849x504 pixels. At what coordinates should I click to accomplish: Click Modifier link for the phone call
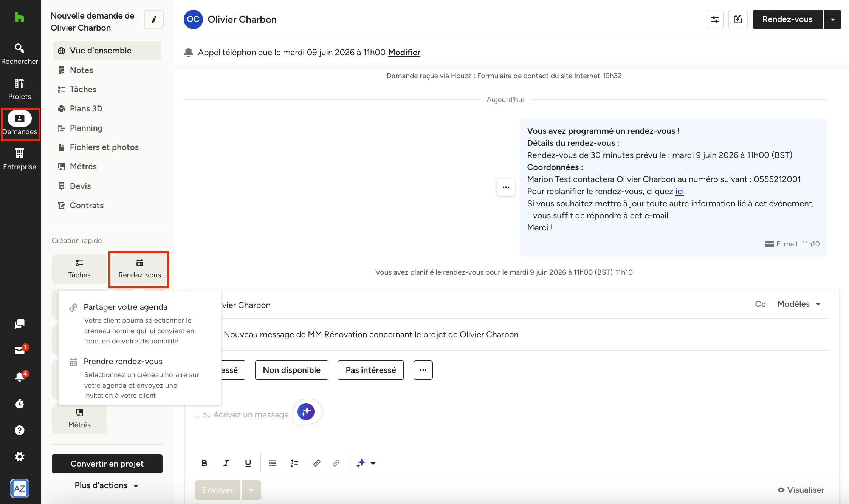[404, 52]
